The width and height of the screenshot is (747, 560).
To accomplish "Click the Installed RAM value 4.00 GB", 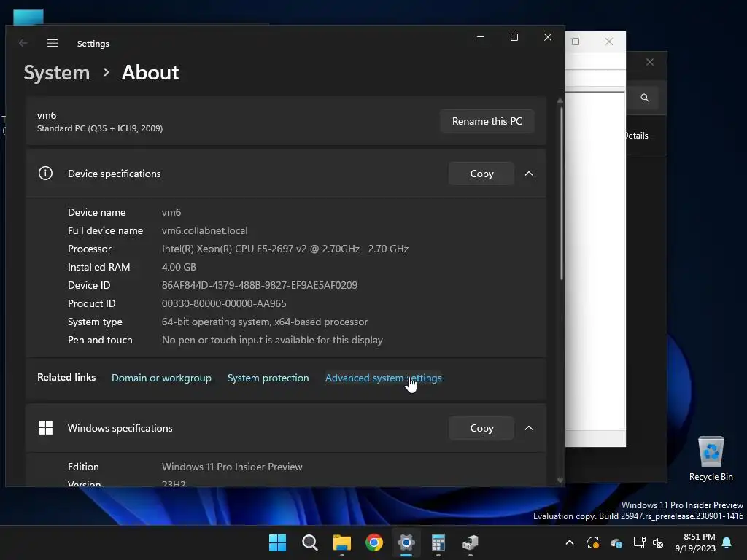I will coord(179,267).
